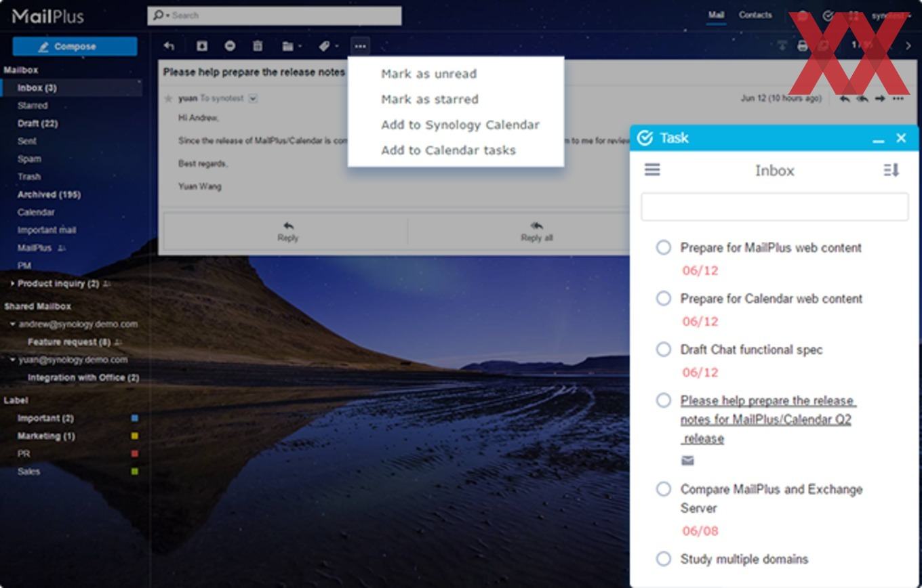
Task: Open the Draft (22) folder
Action: tap(37, 123)
